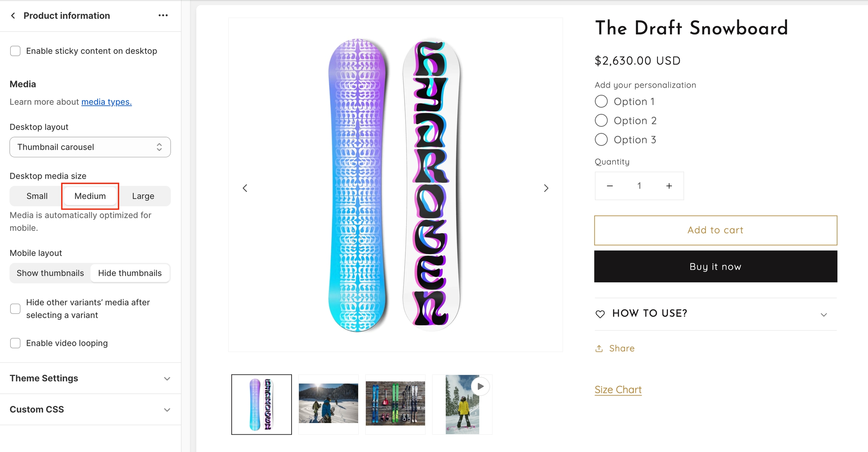Screen dimensions: 868x452
Task: Go back from Product information panel
Action: click(x=13, y=15)
